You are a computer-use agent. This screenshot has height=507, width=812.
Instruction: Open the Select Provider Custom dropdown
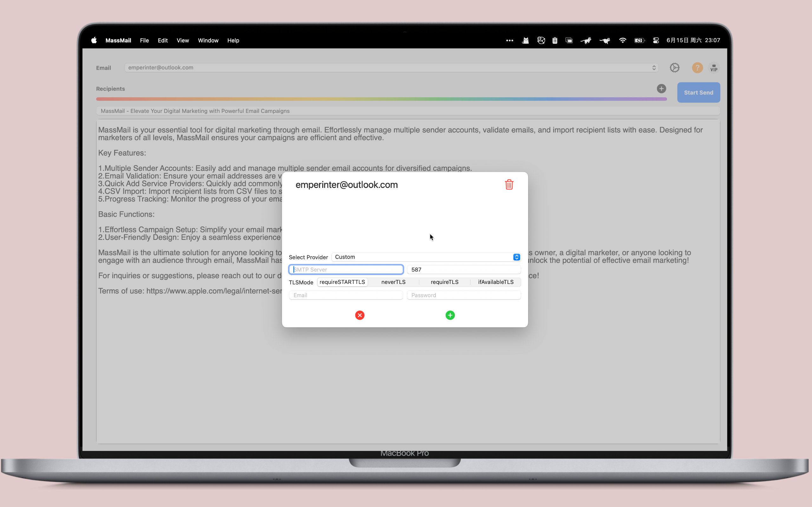point(426,257)
